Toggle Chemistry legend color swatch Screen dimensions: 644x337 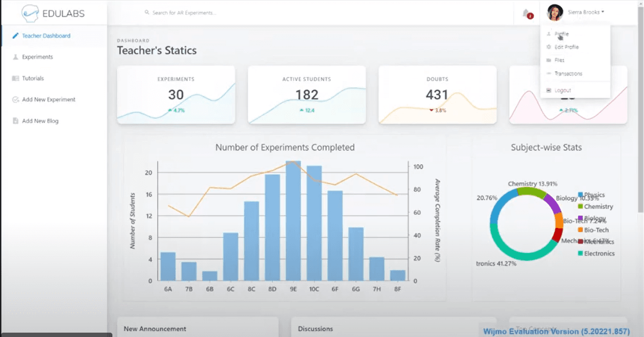(581, 207)
